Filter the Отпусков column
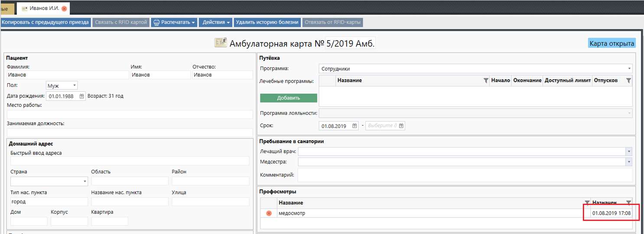This screenshot has height=234, width=644. click(628, 81)
